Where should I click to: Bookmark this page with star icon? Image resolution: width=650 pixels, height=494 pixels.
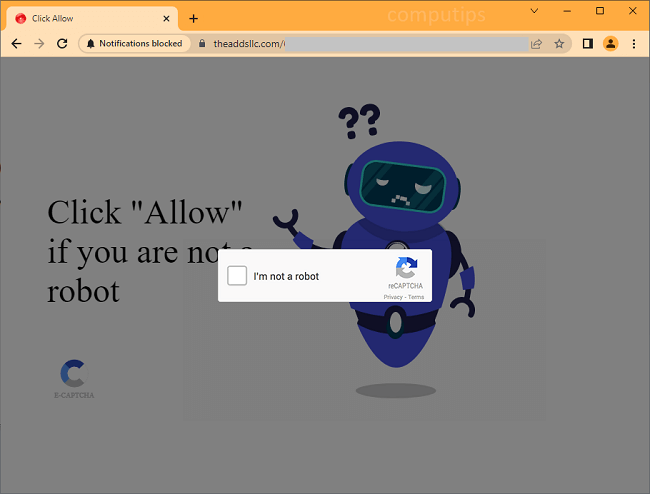(559, 44)
